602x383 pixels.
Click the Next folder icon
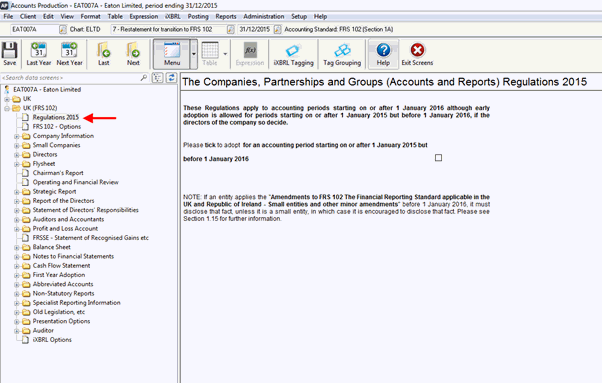133,54
